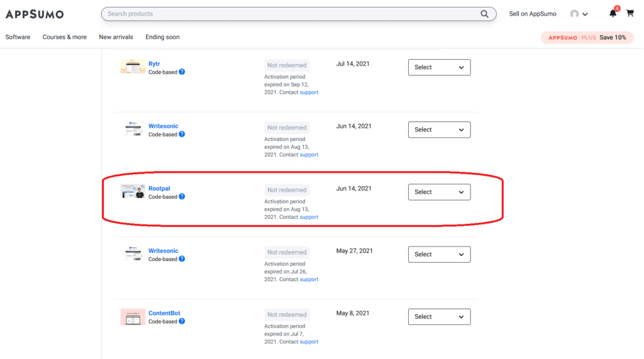This screenshot has height=359, width=644.
Task: Click support link in Rytr row
Action: pyautogui.click(x=309, y=92)
